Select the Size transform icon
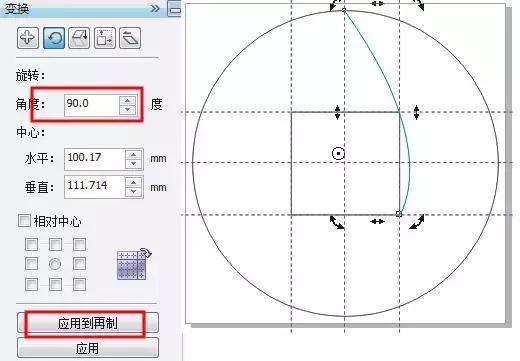Image resolution: width=520 pixels, height=361 pixels. (105, 38)
